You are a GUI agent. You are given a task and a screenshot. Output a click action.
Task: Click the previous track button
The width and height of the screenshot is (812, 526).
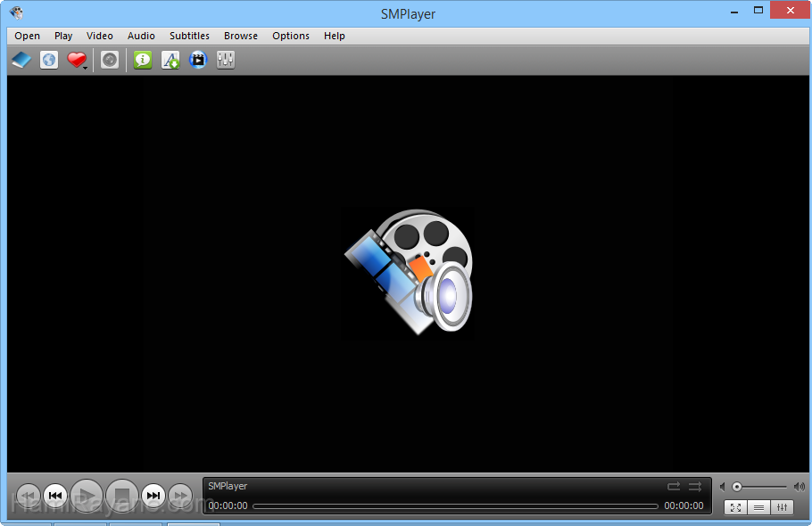click(55, 496)
